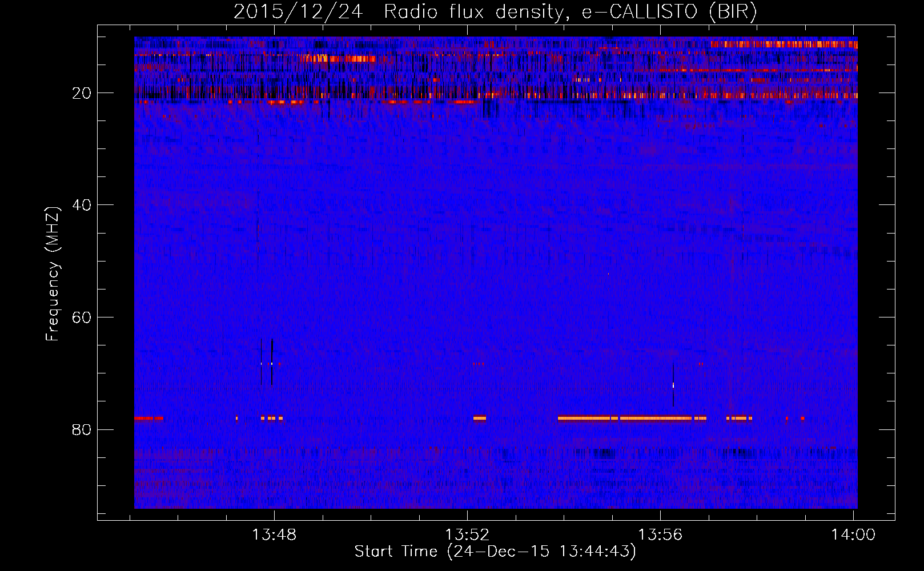The width and height of the screenshot is (924, 571).
Task: Click the '13:52' time tick label
Action: pyautogui.click(x=467, y=535)
